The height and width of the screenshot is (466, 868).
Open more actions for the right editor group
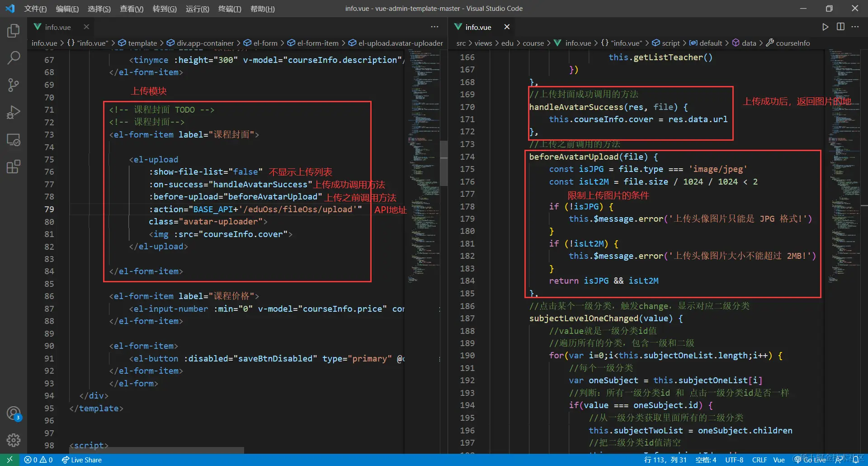[x=855, y=27]
